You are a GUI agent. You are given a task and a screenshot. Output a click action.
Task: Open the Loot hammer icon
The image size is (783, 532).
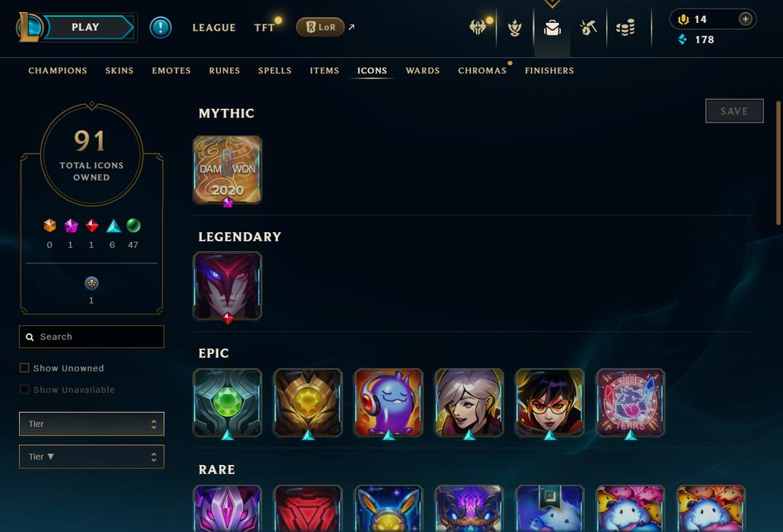pos(588,27)
